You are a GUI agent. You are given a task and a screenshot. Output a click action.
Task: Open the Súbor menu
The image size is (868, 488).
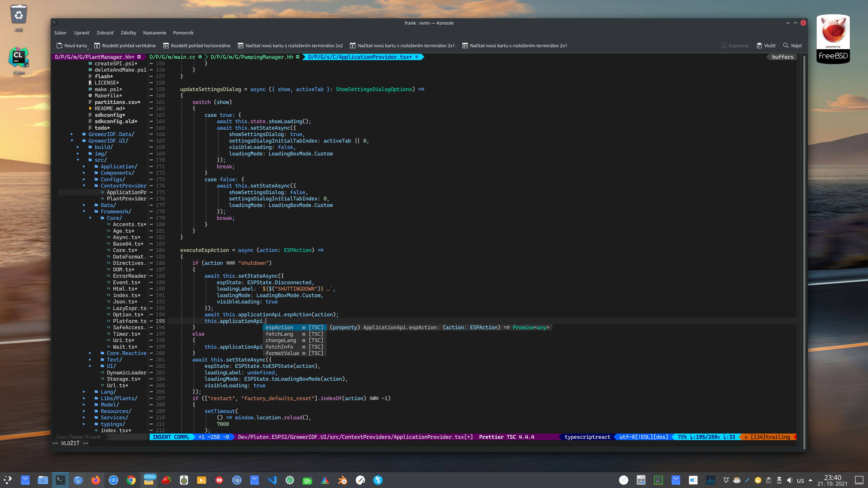60,33
